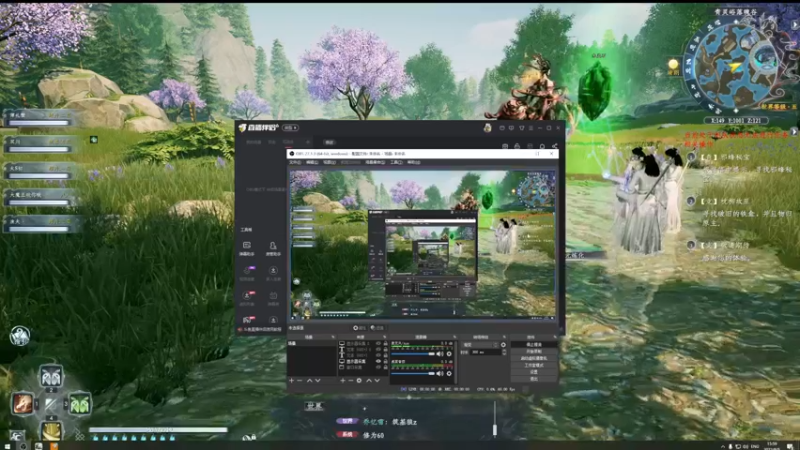Click the round mount icon above skills
Image resolution: width=800 pixels, height=450 pixels.
point(19,335)
